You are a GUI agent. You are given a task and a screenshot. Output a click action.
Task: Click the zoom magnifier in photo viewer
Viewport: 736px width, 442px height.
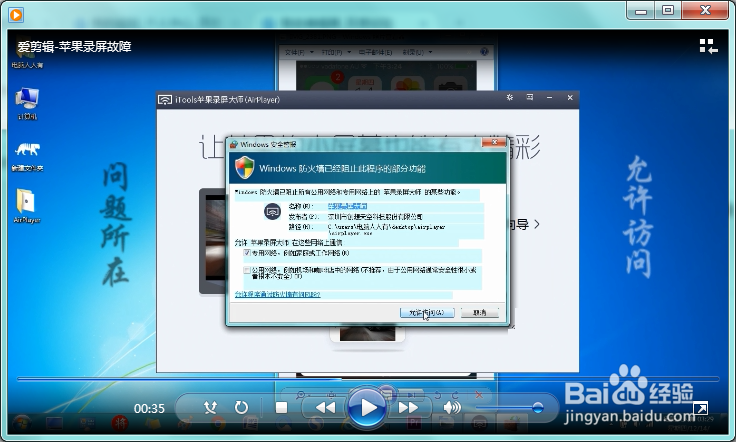click(300, 395)
